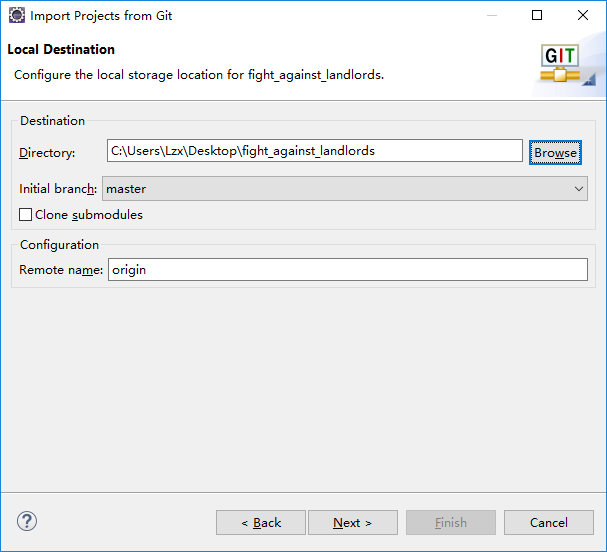
Task: Open the help question mark icon
Action: 27,521
